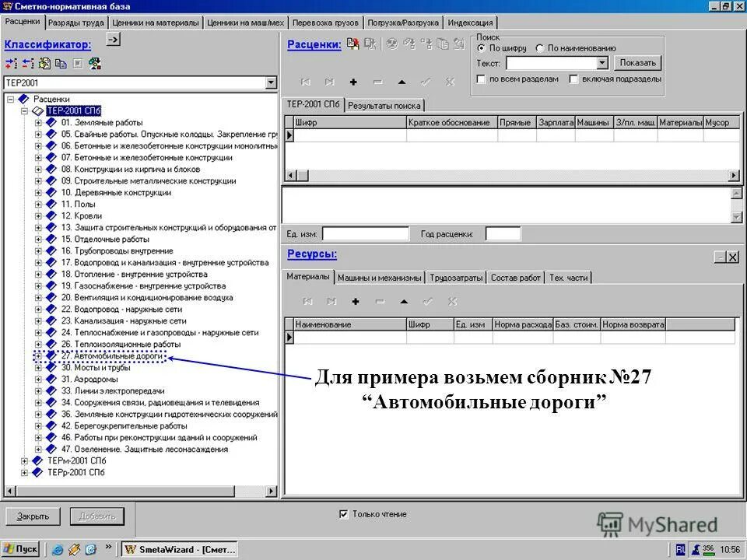Click the Закрыть button
The image size is (747, 560).
click(33, 516)
